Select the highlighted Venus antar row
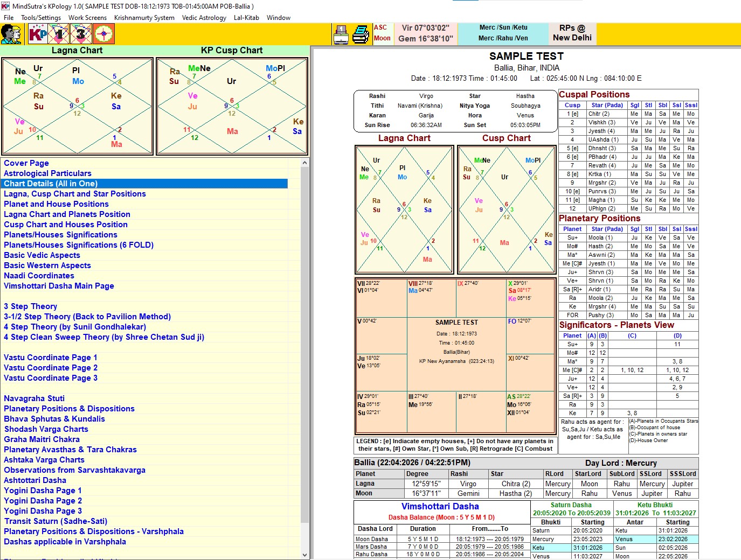This screenshot has height=560, width=741. (656, 539)
